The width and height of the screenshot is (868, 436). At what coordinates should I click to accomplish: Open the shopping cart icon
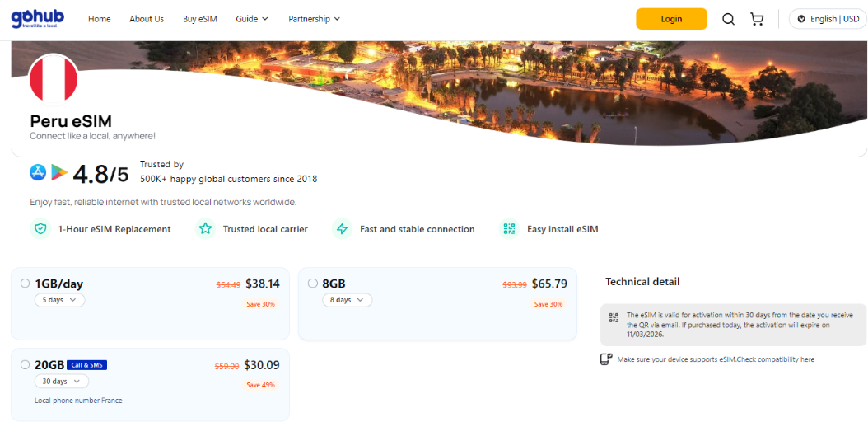(x=757, y=19)
